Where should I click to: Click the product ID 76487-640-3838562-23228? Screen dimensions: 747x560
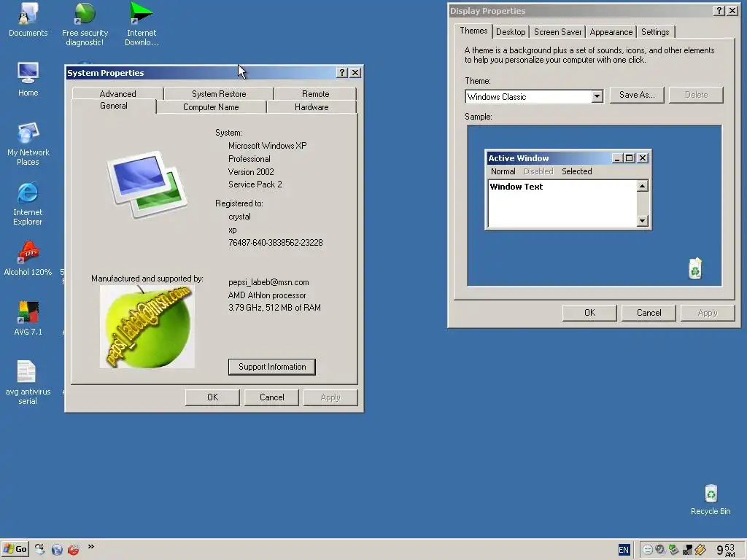coord(275,242)
